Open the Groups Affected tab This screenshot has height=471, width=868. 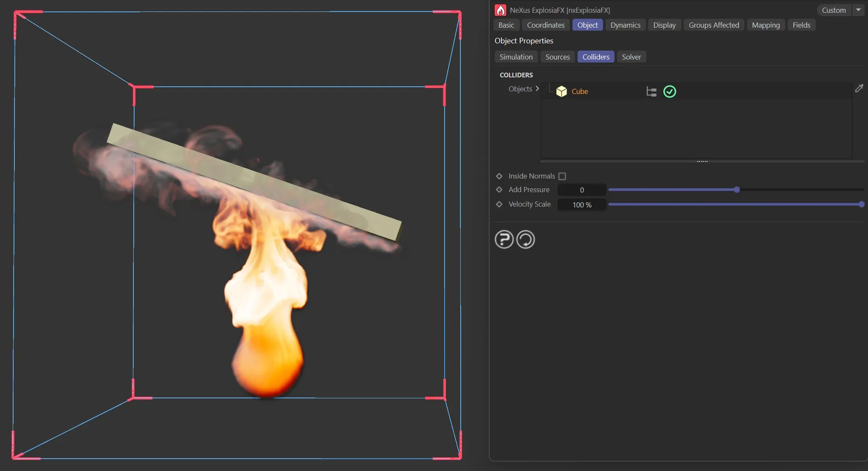713,25
